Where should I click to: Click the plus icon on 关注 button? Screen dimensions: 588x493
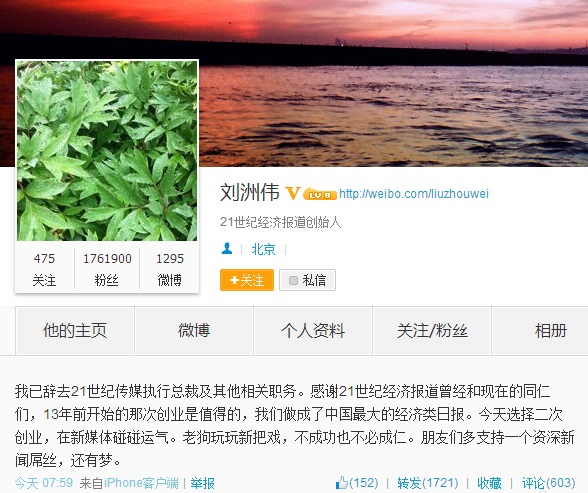click(234, 280)
